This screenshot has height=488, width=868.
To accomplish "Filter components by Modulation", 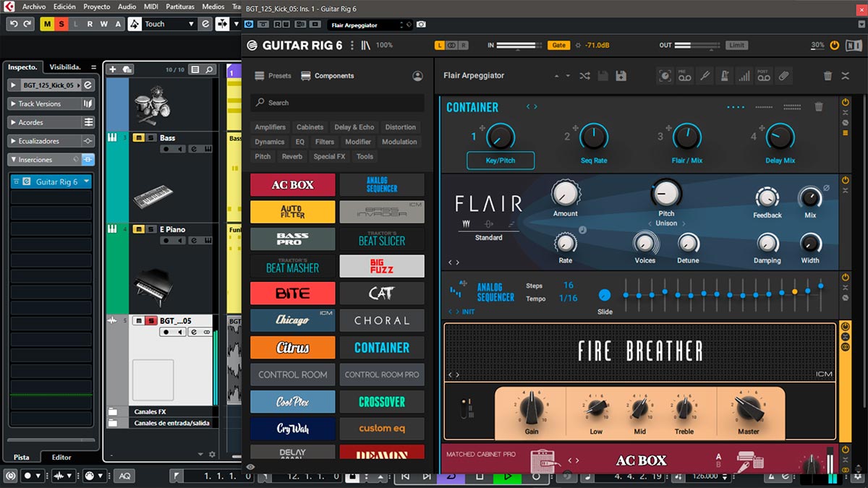I will tap(399, 142).
